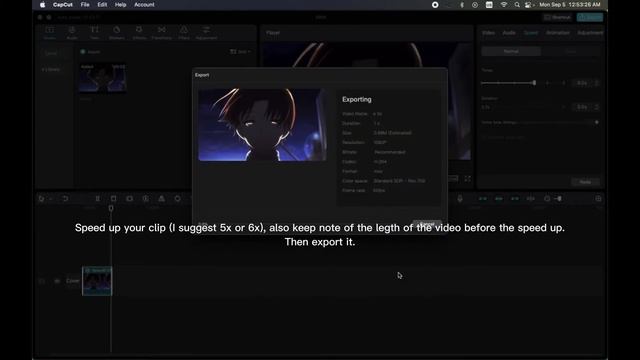The width and height of the screenshot is (640, 360).
Task: Click the Mirror icon in timeline toolbar
Action: 162,199
